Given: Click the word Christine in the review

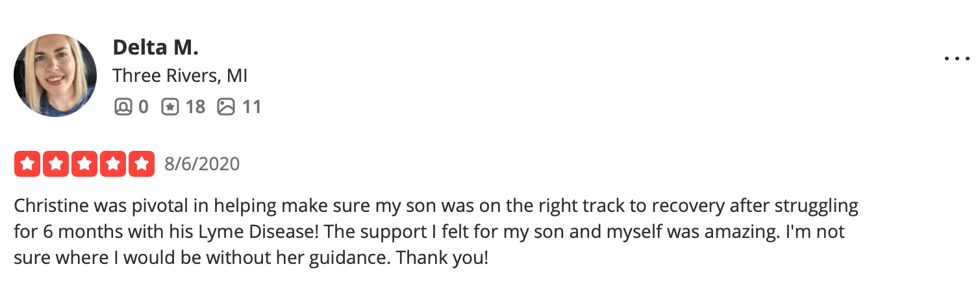Looking at the screenshot, I should 52,207.
